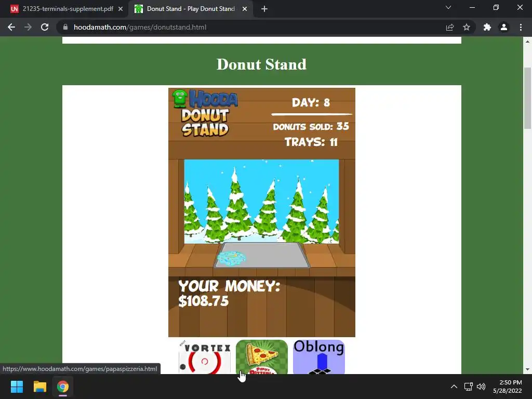Image resolution: width=532 pixels, height=399 pixels.
Task: Click the scrollbar up arrow
Action: click(527, 42)
